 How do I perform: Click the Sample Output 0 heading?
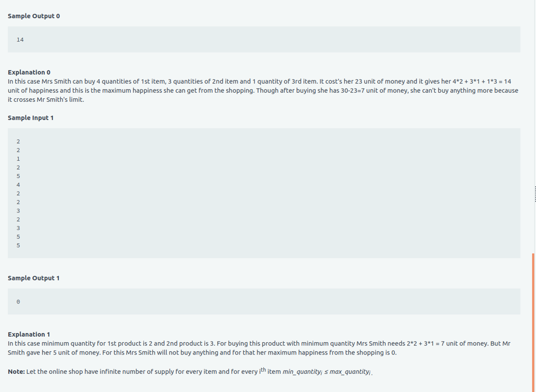(x=34, y=16)
